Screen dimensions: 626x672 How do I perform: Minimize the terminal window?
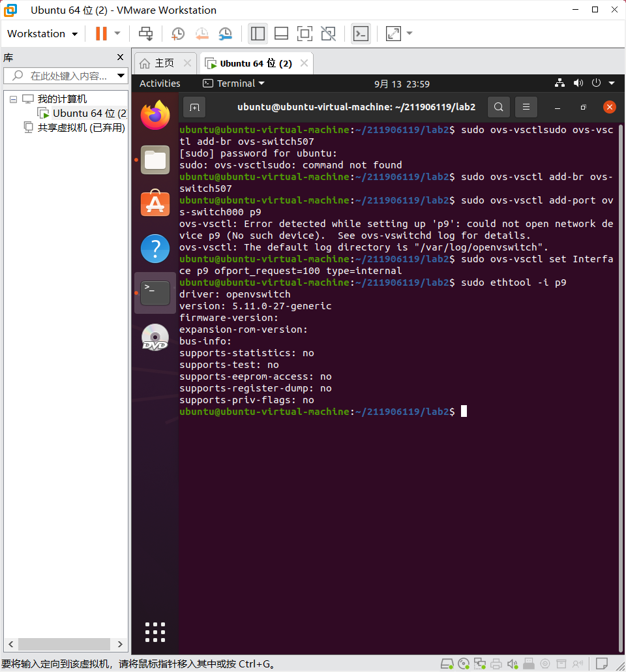point(558,108)
